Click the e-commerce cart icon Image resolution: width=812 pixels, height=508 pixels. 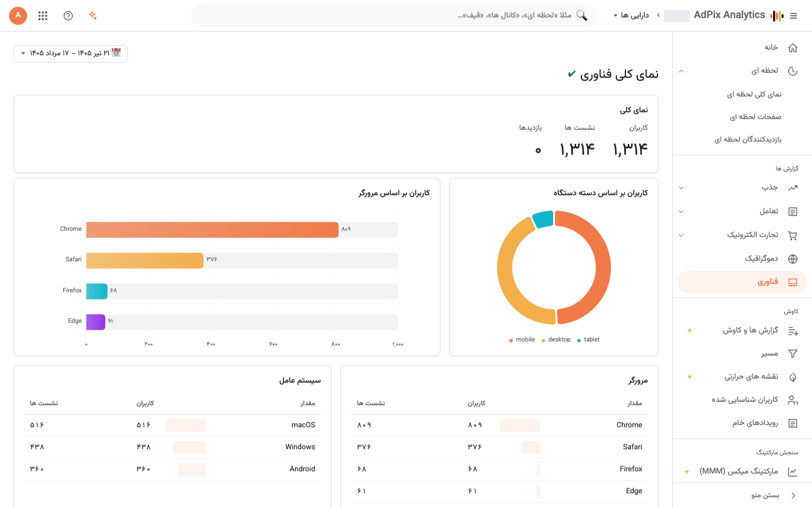(793, 235)
